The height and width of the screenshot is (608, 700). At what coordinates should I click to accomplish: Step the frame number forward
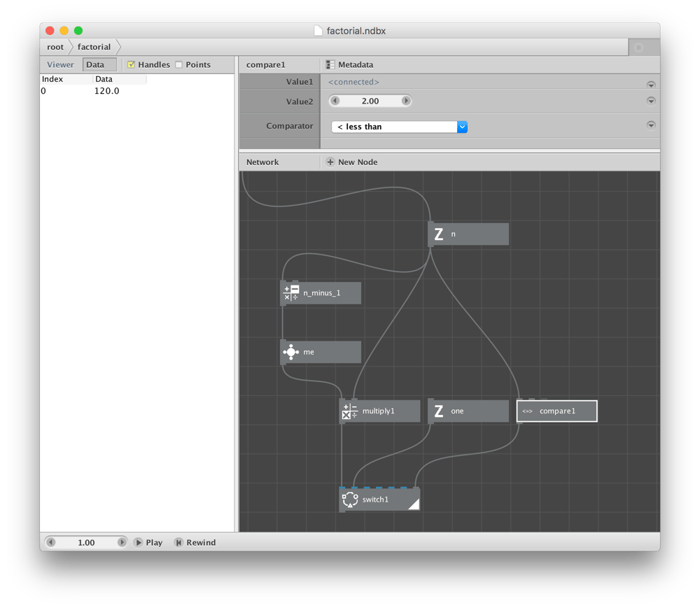121,542
